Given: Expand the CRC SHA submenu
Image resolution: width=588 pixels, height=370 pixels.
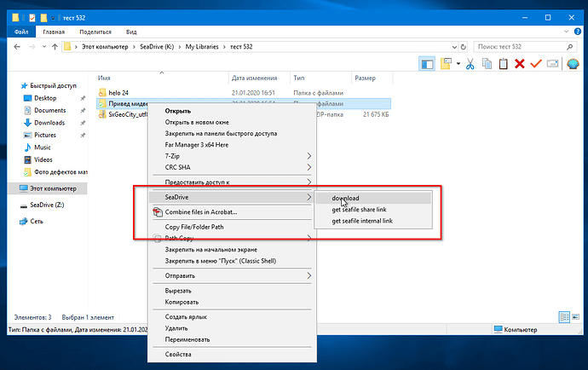Looking at the screenshot, I should [232, 167].
